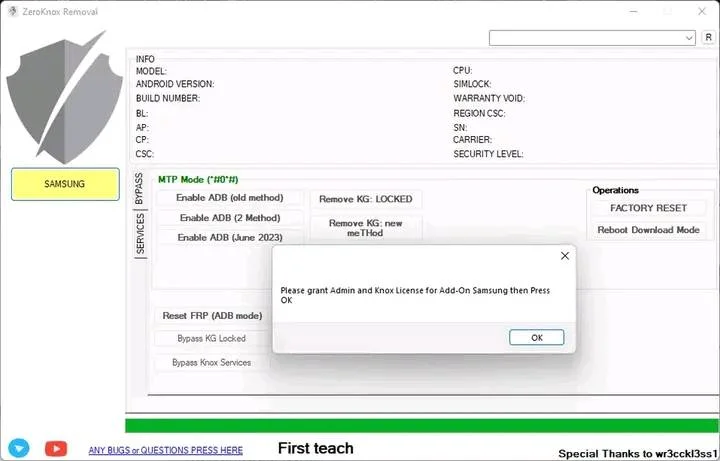
Task: Click Reset FRP (ADB mode)
Action: (212, 316)
